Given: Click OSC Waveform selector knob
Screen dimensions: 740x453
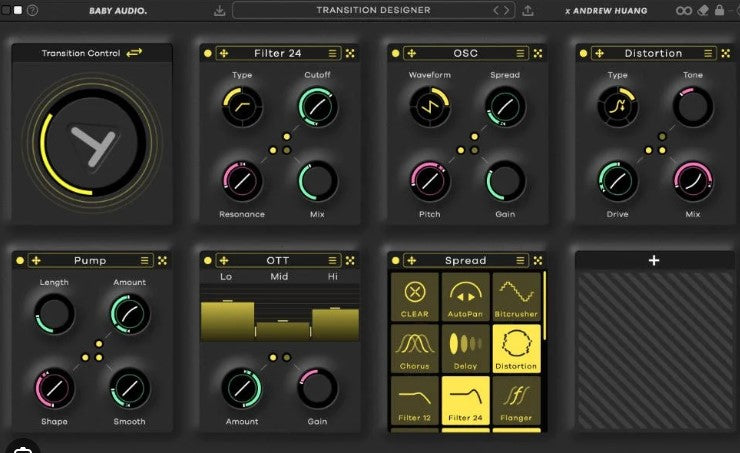Looking at the screenshot, I should (429, 107).
